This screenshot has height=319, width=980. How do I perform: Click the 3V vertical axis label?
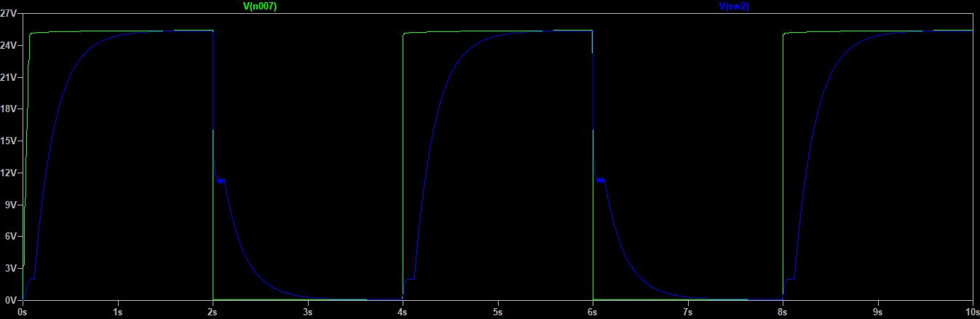[12, 268]
